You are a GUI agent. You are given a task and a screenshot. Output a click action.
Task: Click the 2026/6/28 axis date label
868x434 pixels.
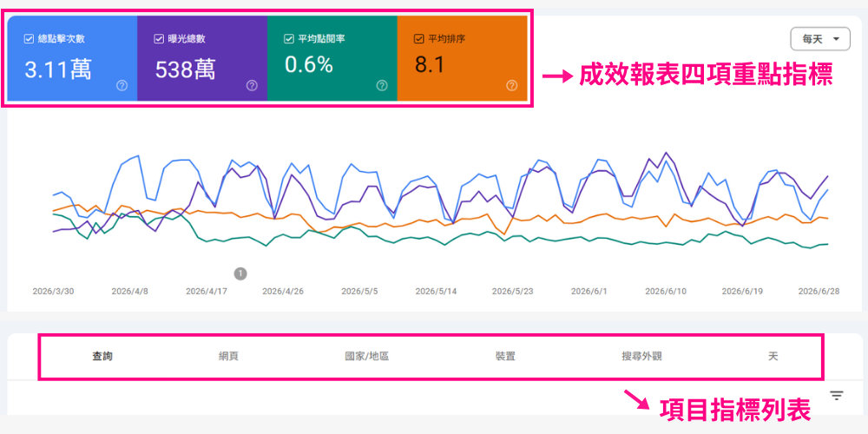coord(819,291)
